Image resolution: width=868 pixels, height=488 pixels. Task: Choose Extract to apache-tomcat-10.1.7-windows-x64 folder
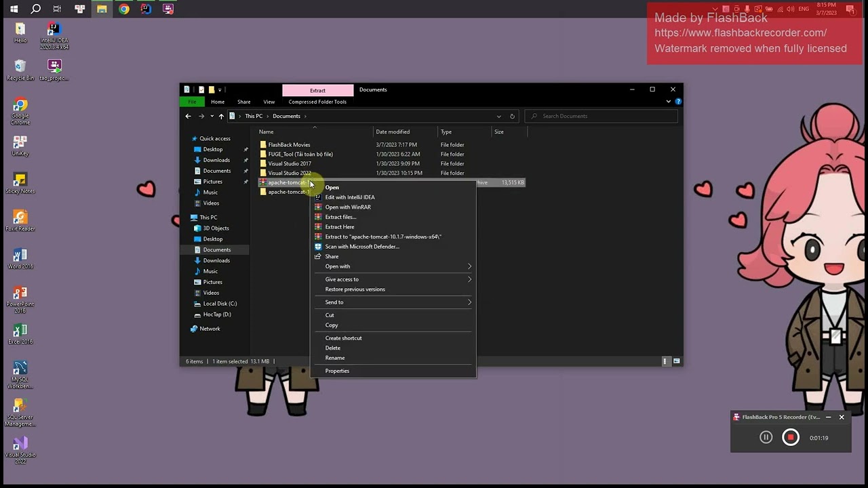(393, 237)
